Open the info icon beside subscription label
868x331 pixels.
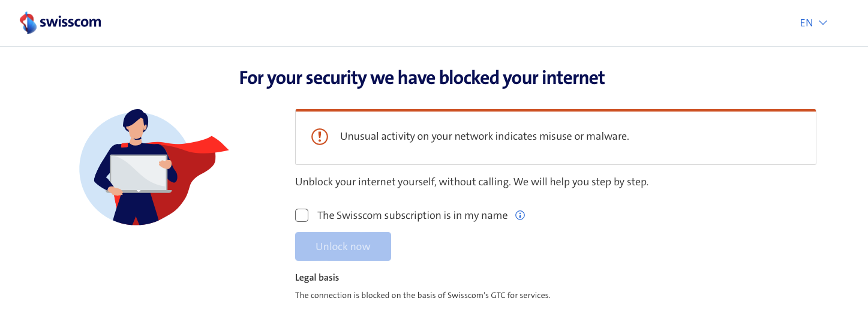(520, 215)
